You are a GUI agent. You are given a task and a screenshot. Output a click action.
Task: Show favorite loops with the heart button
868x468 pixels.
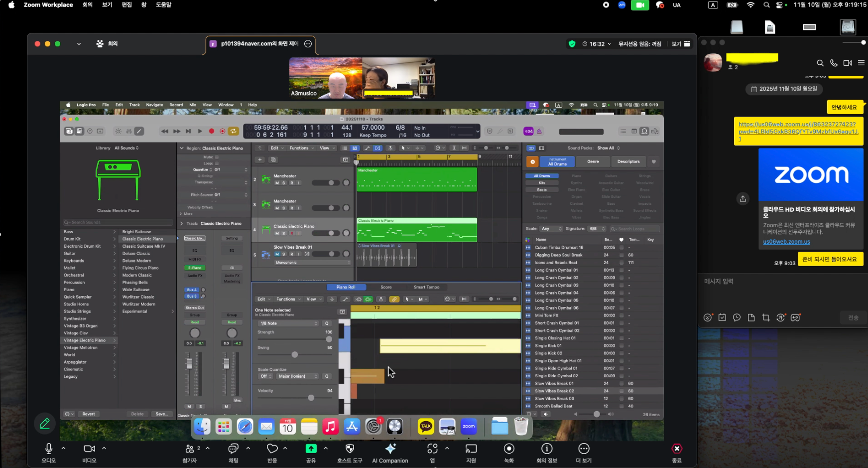click(654, 161)
